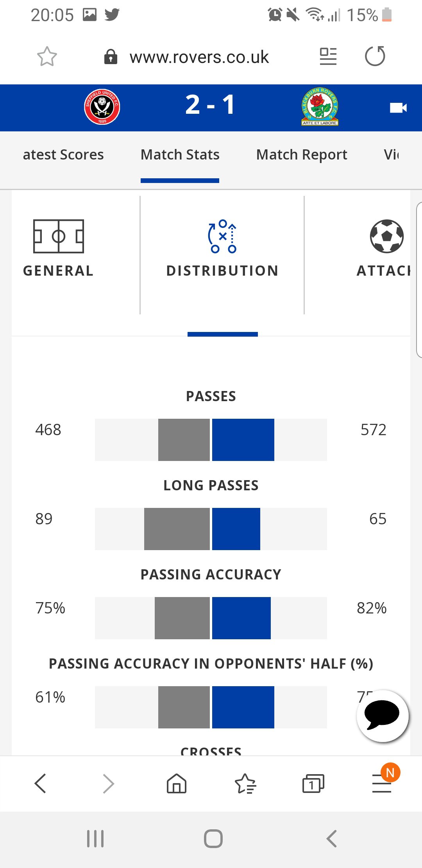Open saved bookmarks list icon

tap(245, 784)
